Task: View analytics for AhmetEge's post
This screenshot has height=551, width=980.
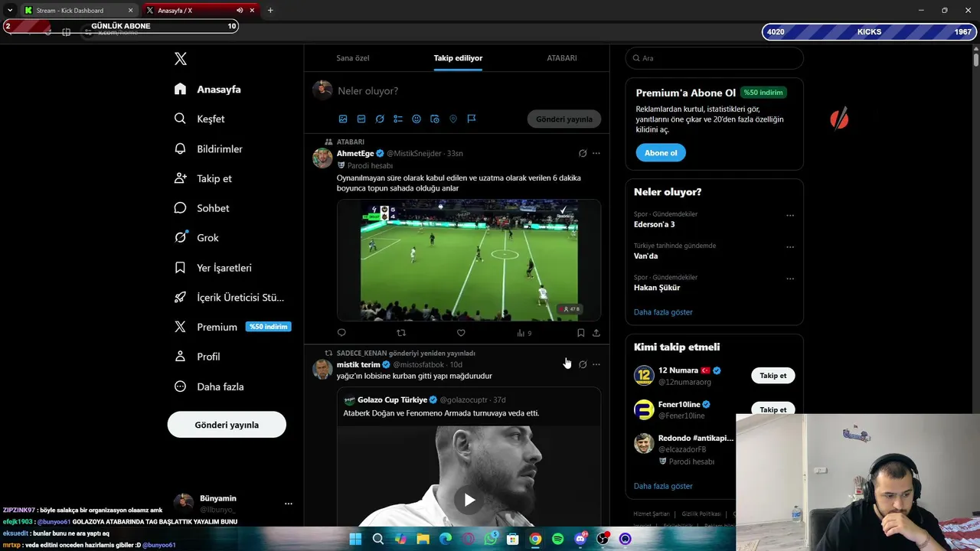Action: [524, 333]
